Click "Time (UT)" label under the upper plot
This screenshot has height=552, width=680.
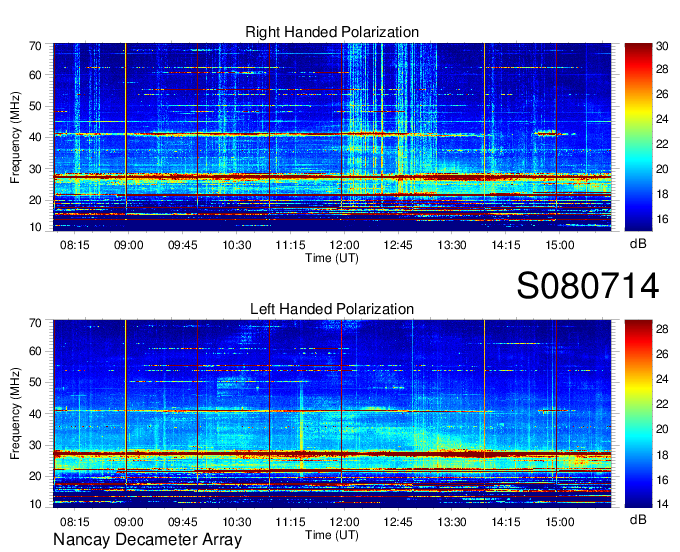coord(332,258)
